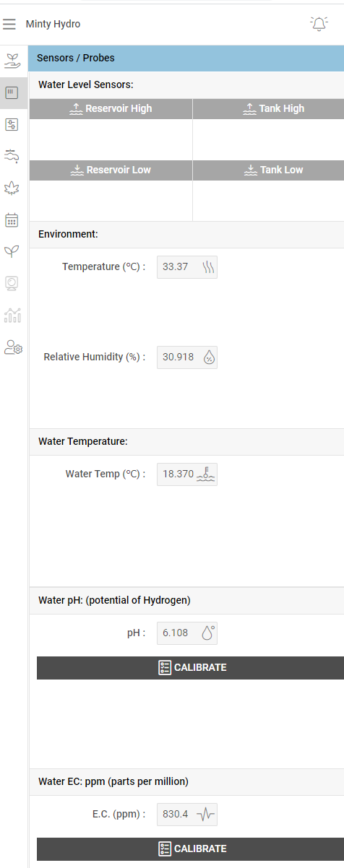This screenshot has width=344, height=868.
Task: Click the E.C. ppm reading field
Action: click(x=187, y=815)
